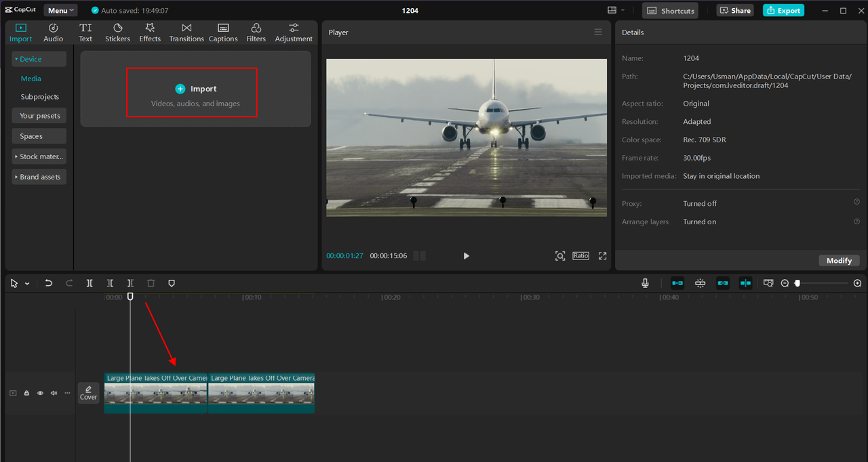
Task: Add a marker on the timeline
Action: (x=172, y=283)
